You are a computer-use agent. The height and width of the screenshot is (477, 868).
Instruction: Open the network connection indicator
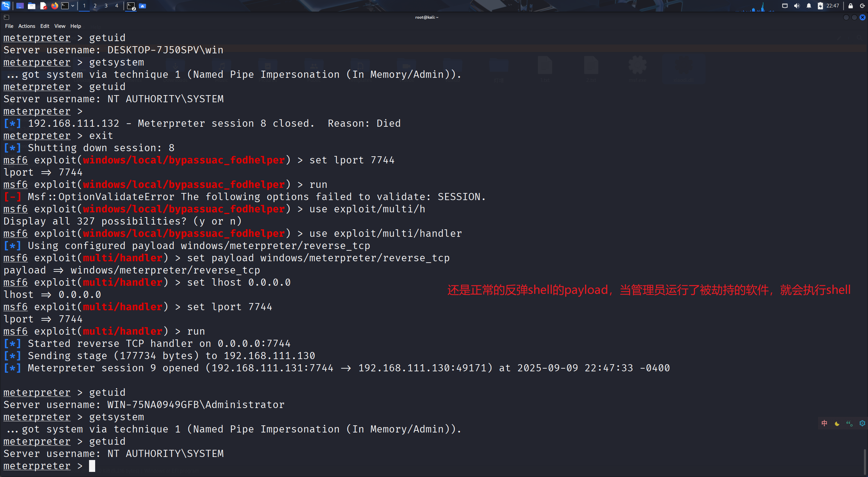785,6
